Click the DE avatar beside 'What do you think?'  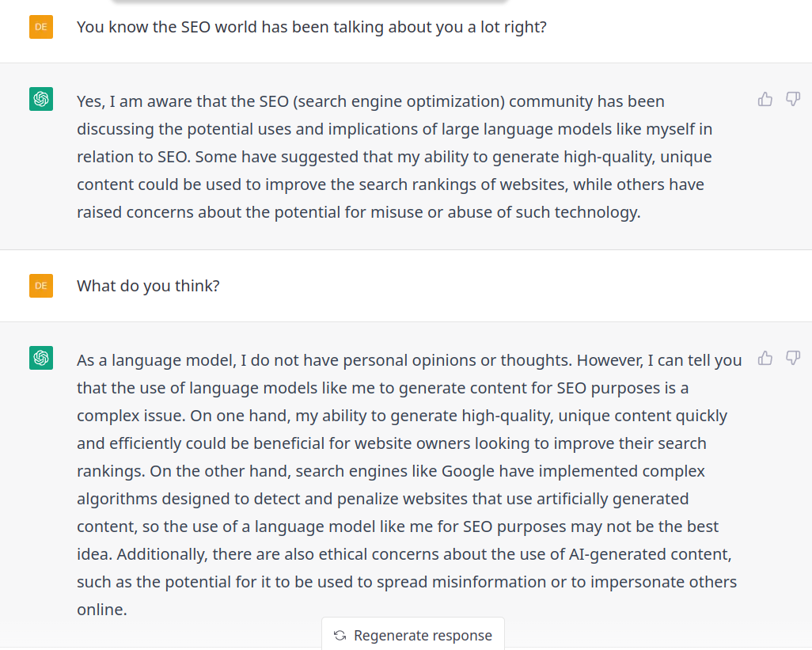click(x=41, y=286)
